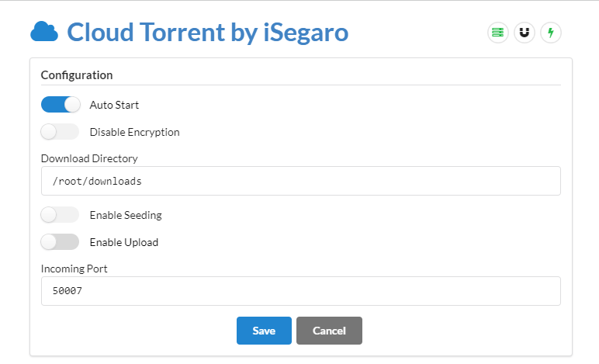The width and height of the screenshot is (599, 364).
Task: Click the green lightning bolt icon
Action: coord(551,33)
